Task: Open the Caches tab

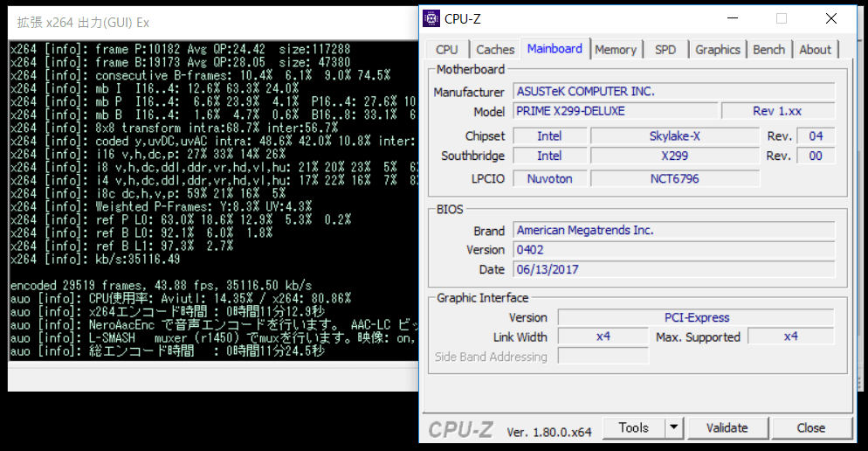Action: [x=495, y=50]
